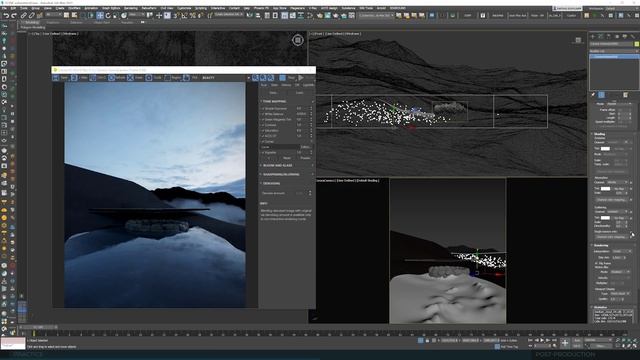The height and width of the screenshot is (360, 640).
Task: Click the Align tool icon
Action: tap(258, 16)
